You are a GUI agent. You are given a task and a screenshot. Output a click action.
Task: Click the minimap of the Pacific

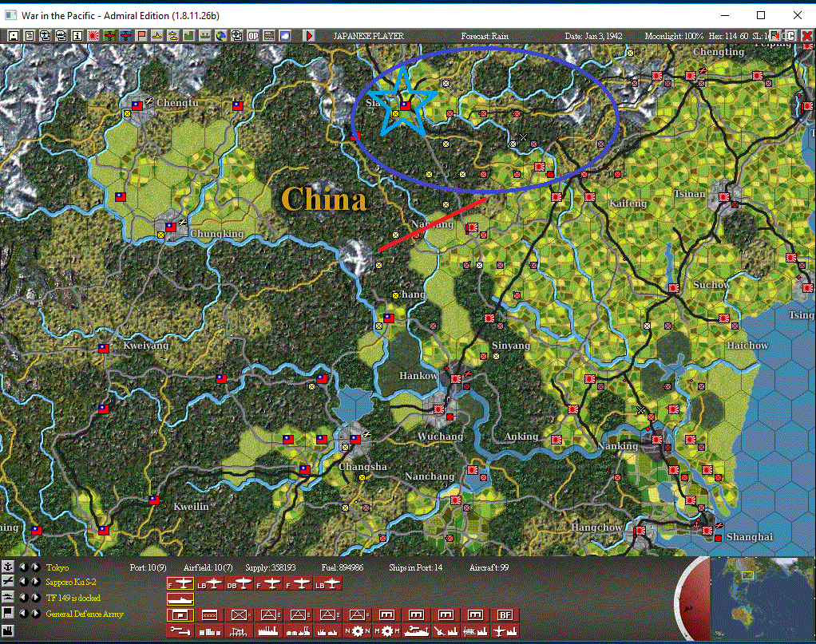click(762, 598)
